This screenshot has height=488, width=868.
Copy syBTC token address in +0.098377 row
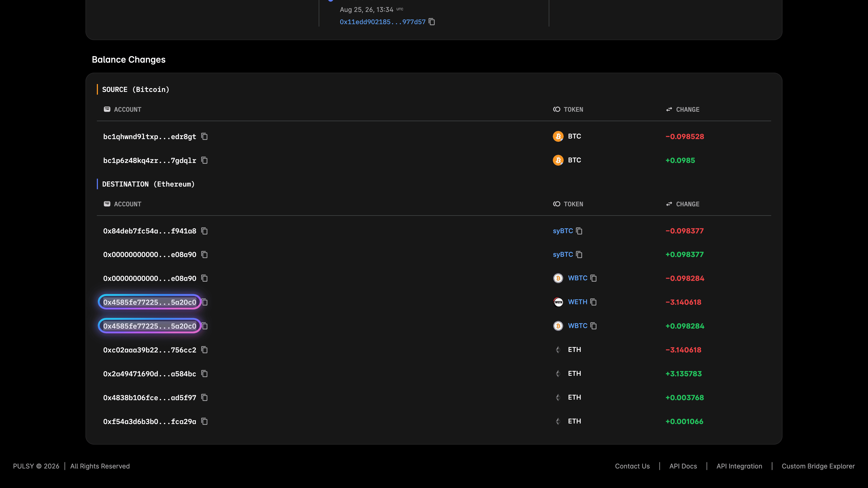[x=579, y=255]
